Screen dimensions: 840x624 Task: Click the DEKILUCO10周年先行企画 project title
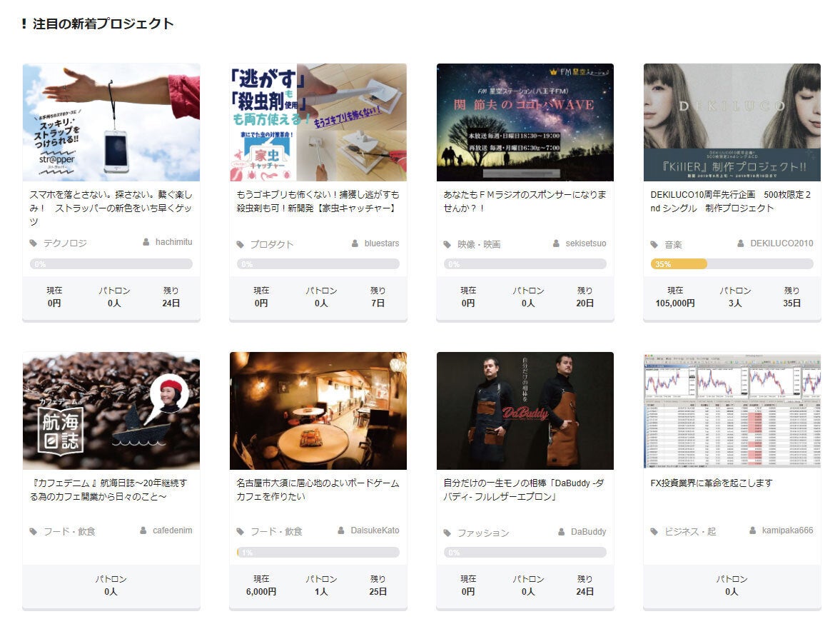(731, 201)
